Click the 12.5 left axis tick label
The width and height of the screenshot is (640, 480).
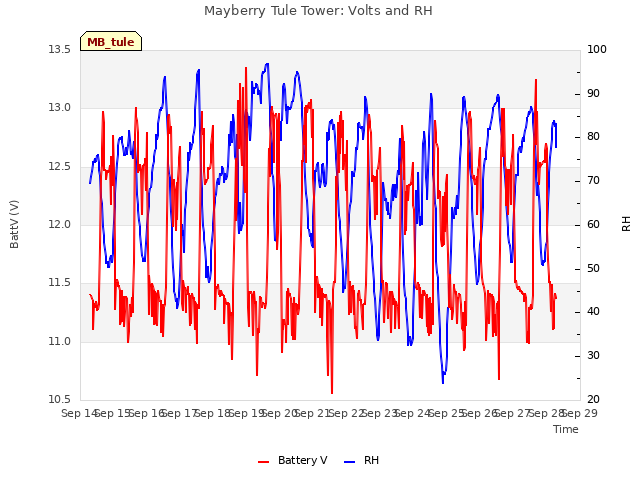pos(60,167)
